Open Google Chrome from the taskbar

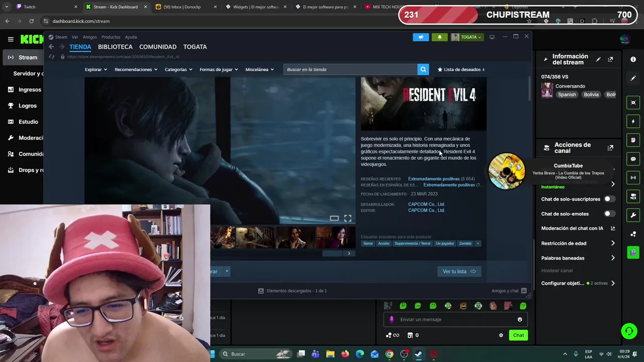point(389,354)
